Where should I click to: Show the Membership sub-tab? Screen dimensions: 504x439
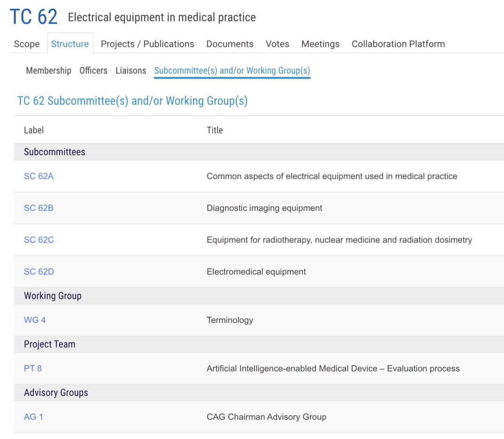point(49,70)
